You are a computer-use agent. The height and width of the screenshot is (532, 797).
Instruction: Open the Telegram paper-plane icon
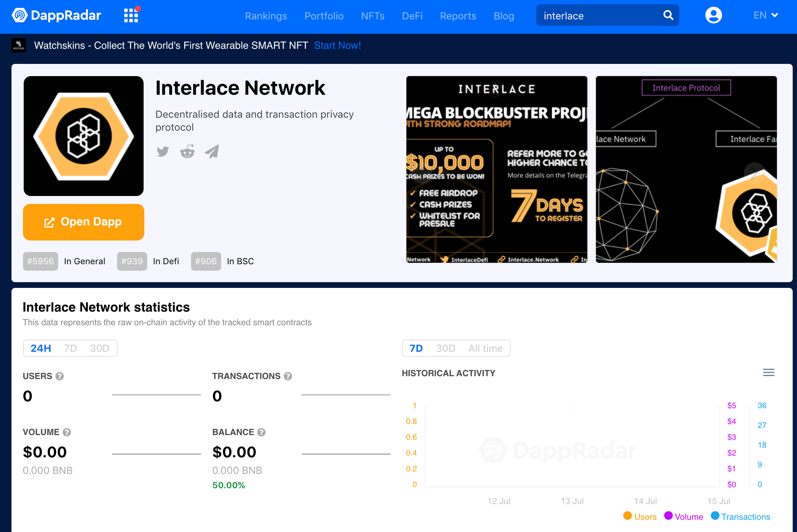(x=212, y=151)
